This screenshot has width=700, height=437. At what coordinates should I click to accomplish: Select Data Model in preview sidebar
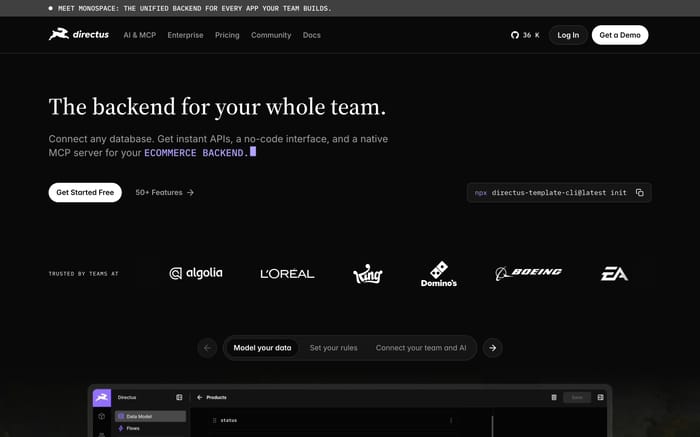click(x=150, y=416)
